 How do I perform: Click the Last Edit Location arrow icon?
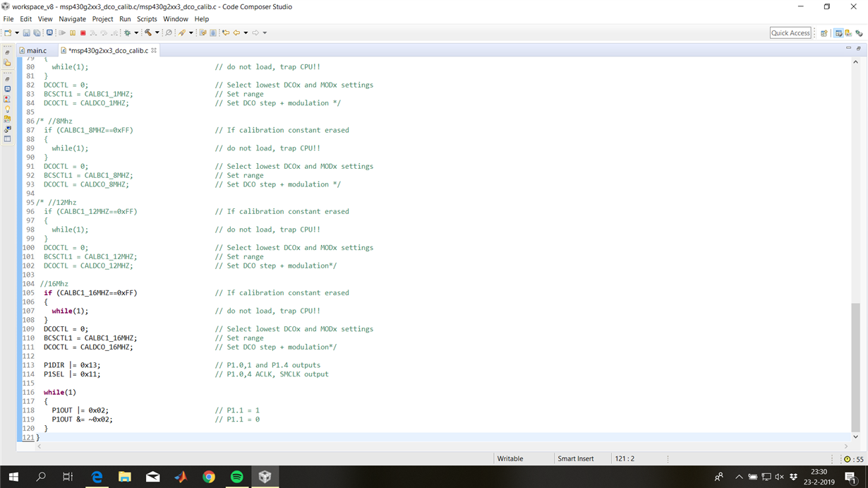tap(226, 32)
